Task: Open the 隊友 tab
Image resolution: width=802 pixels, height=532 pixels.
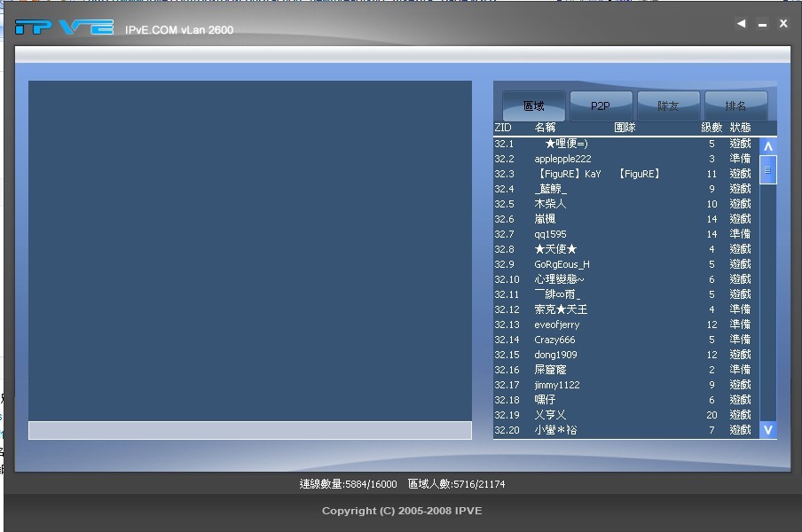Action: pos(668,106)
